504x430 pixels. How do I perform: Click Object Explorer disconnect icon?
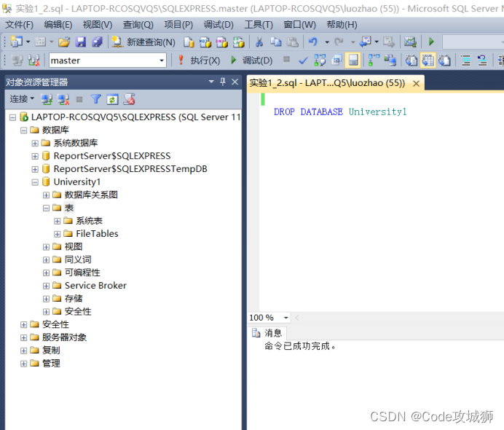[63, 100]
